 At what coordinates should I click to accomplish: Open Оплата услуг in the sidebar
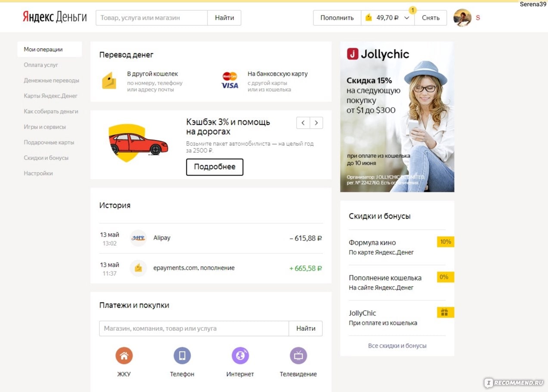41,65
